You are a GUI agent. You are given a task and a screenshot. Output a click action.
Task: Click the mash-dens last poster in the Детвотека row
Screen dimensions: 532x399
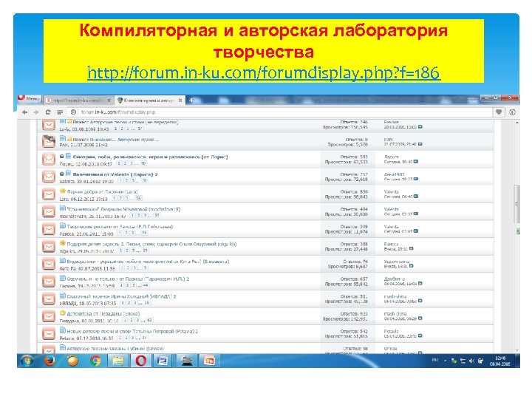coord(395,314)
